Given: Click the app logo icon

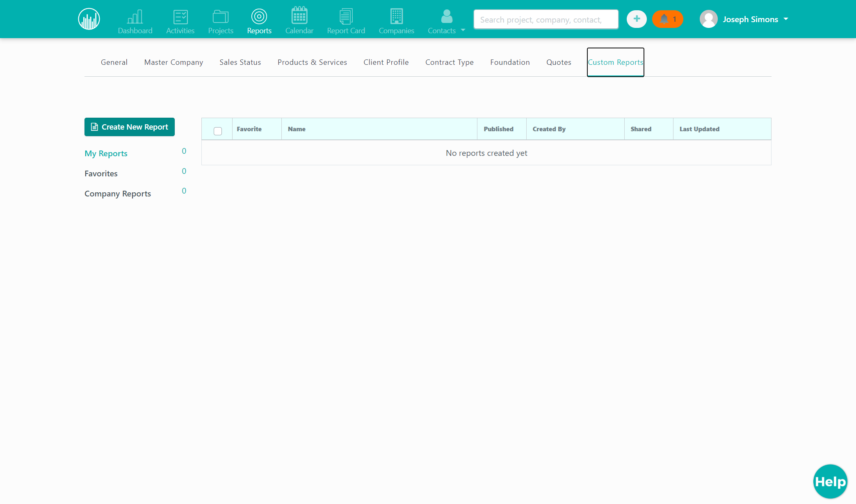Looking at the screenshot, I should pyautogui.click(x=89, y=19).
